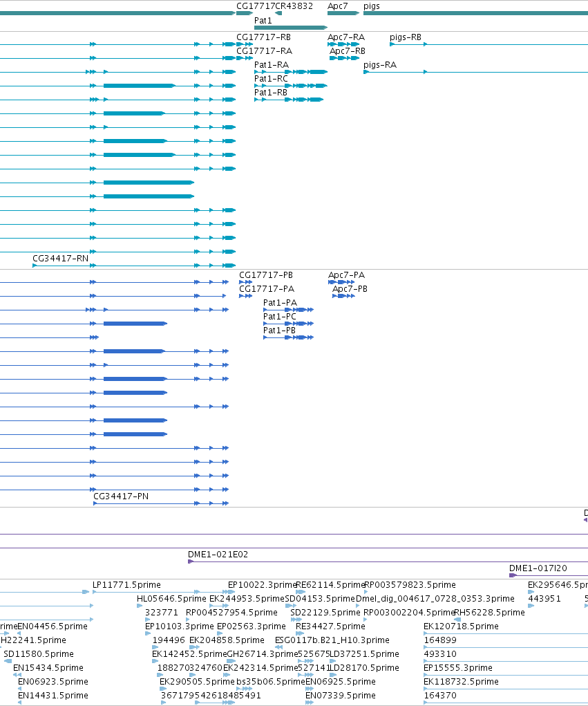Click the Apc7 gene label

coord(337,6)
